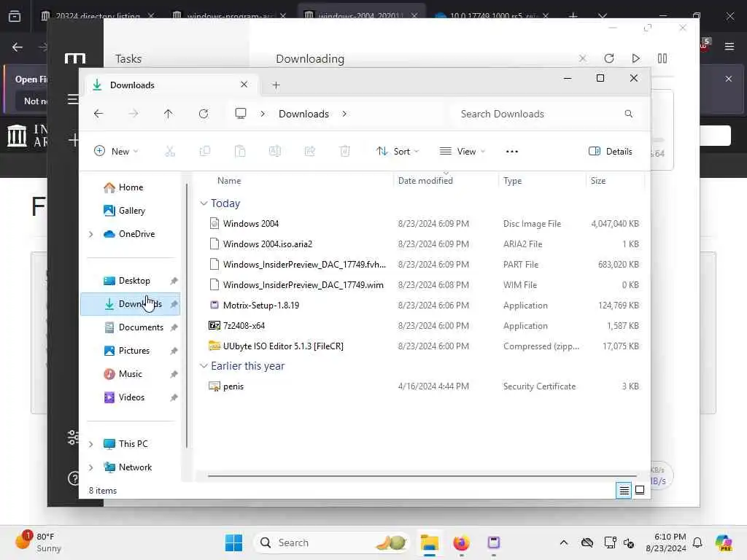The width and height of the screenshot is (747, 560).
Task: Open the See more ellipsis menu
Action: [511, 152]
